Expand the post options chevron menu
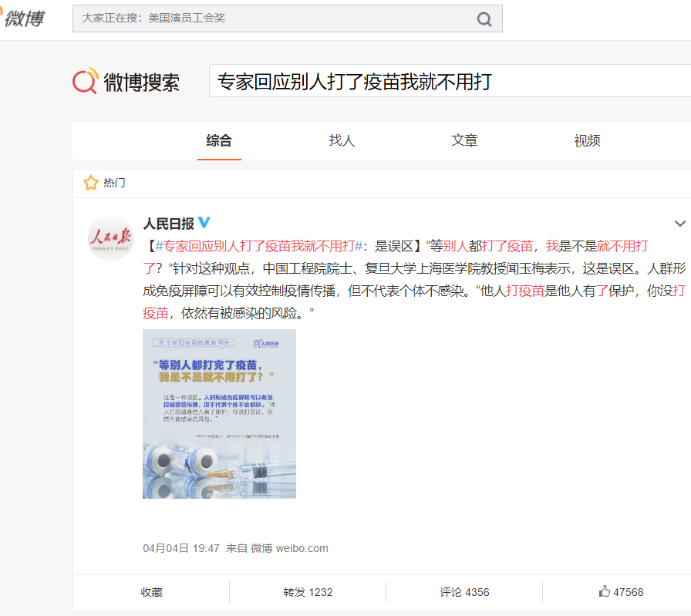This screenshot has width=691, height=616. (x=679, y=224)
